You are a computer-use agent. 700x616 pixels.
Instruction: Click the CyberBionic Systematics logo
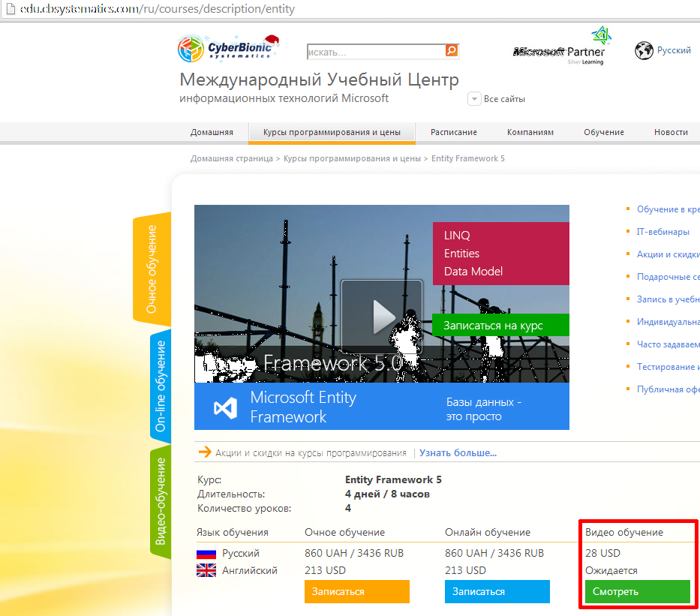point(225,48)
